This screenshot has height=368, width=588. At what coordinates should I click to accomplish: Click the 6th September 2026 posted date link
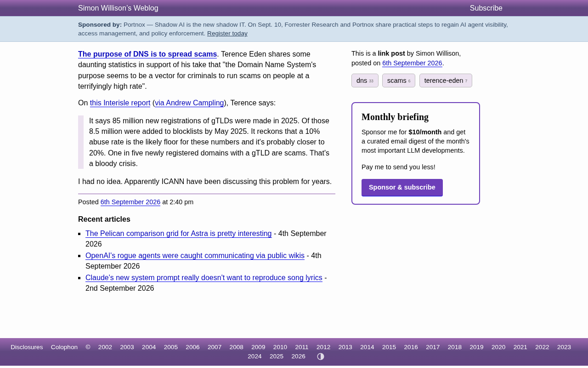pos(130,202)
